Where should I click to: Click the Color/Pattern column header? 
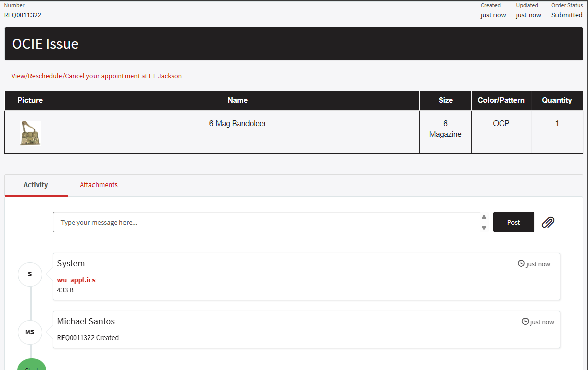[501, 100]
